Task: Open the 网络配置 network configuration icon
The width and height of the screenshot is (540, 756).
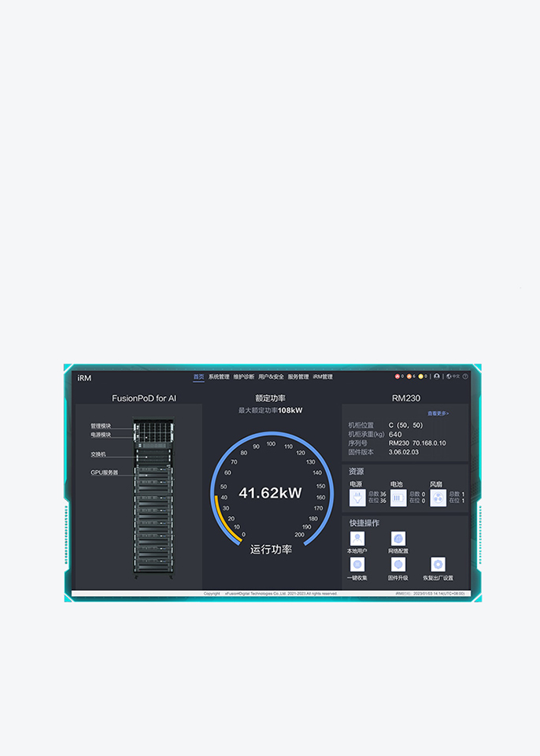Action: (x=398, y=539)
